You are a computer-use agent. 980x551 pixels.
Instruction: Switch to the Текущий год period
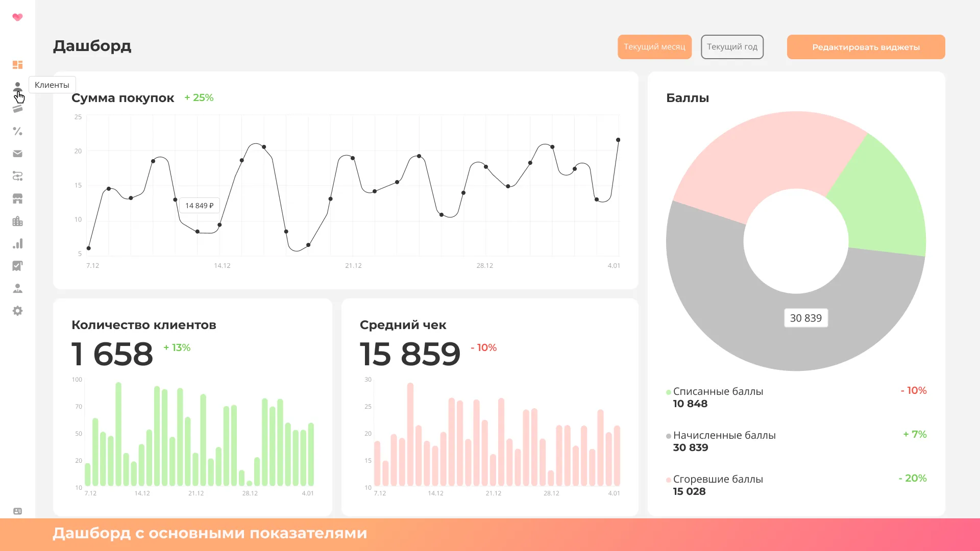coord(732,47)
